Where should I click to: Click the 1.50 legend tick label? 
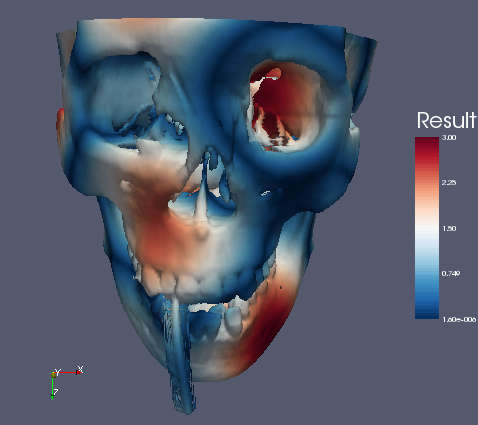point(449,228)
